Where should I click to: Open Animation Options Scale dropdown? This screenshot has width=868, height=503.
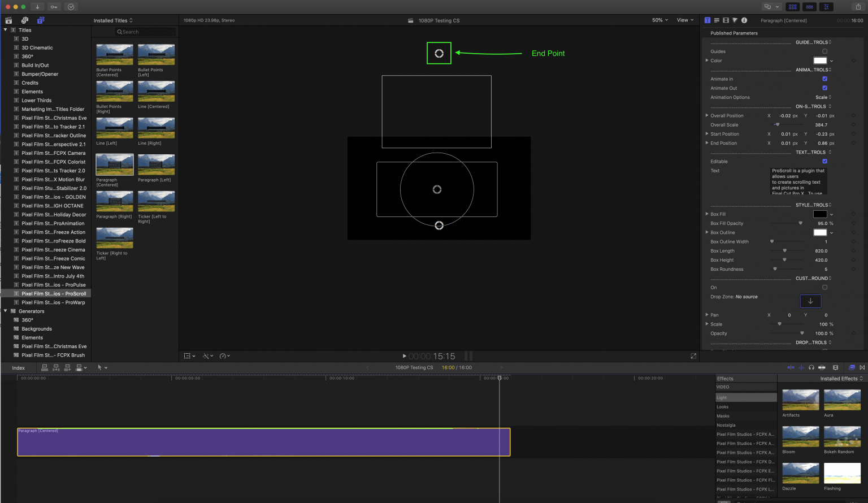point(823,97)
